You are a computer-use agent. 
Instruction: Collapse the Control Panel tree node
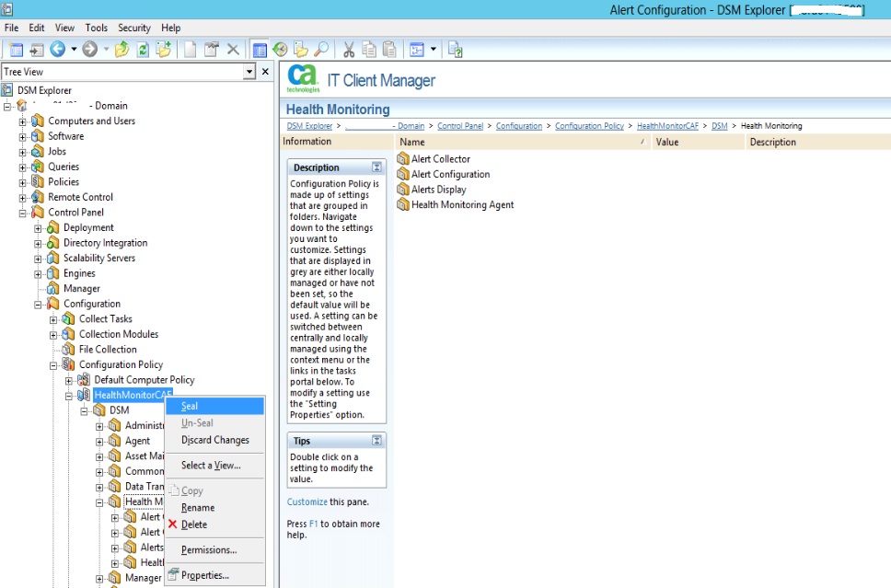coord(23,213)
